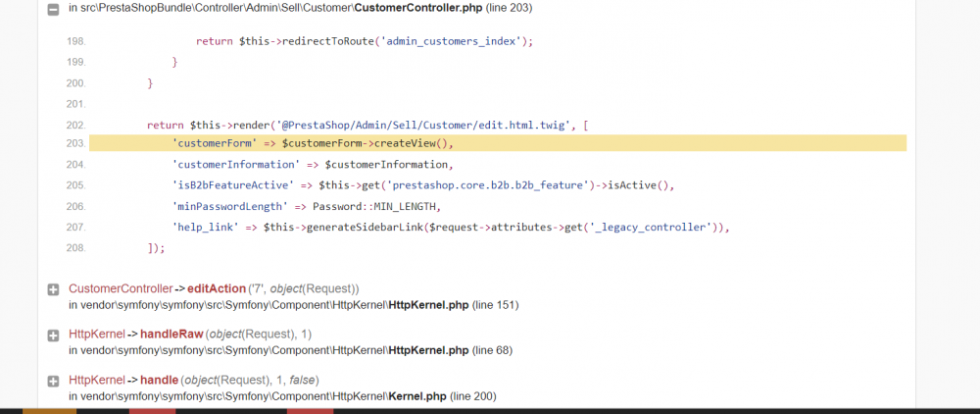Viewport: 980px width, 414px height.
Task: Click the HttpKernel class name in handleRaw row
Action: (x=97, y=335)
